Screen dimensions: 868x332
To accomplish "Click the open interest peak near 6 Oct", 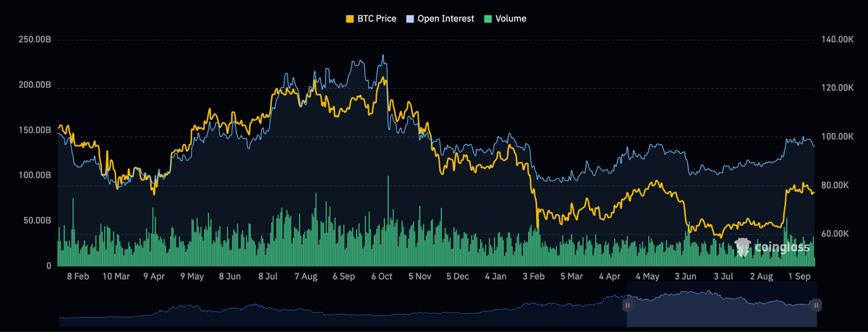I will [384, 56].
